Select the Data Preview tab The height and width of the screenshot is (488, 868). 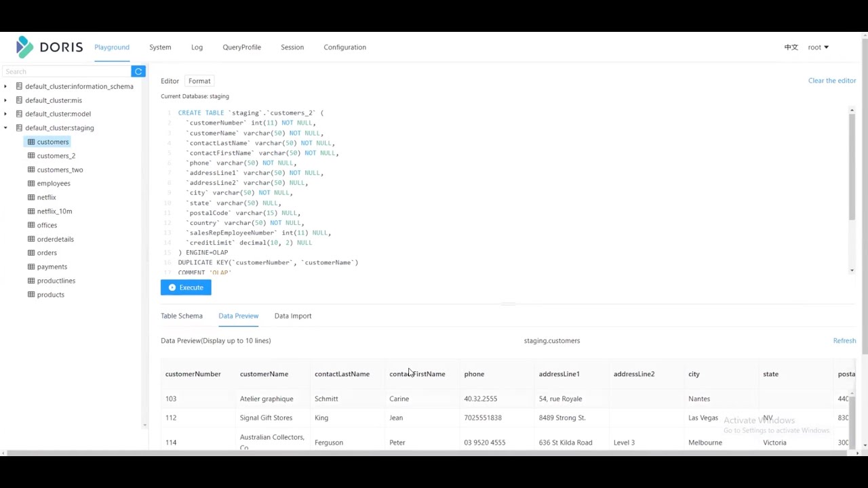point(238,316)
